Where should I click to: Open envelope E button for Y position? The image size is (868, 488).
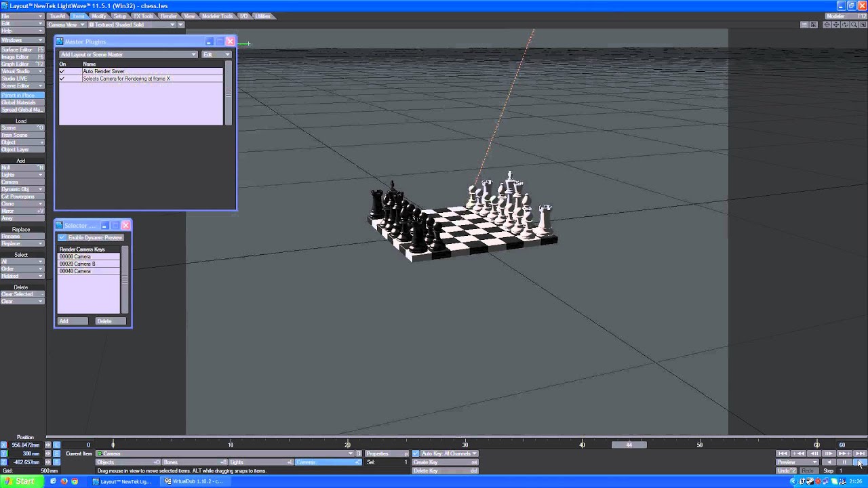click(56, 453)
